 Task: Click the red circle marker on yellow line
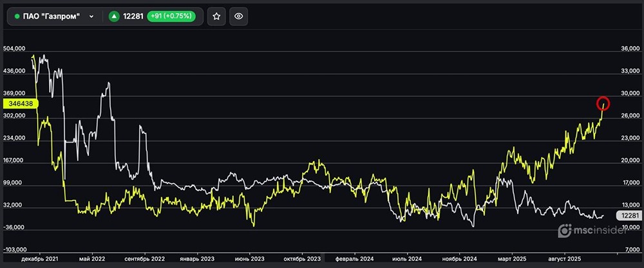(603, 103)
